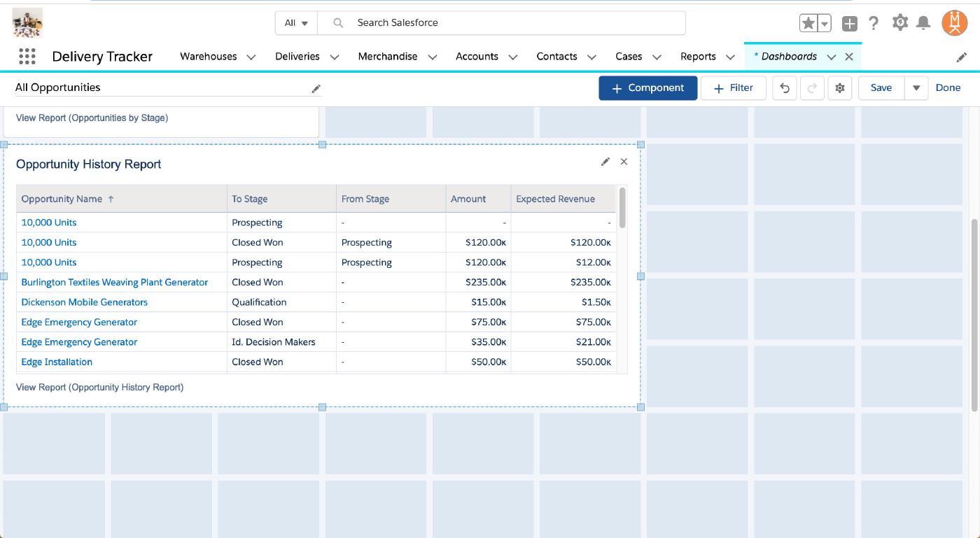Open the App Launcher grid icon

[27, 57]
